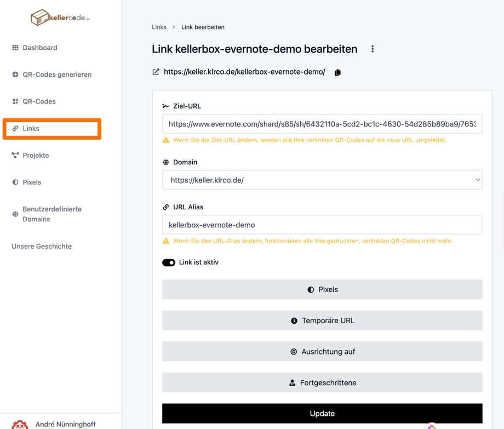This screenshot has width=504, height=429.
Task: Expand the Ausrichtung auf section
Action: pos(322,352)
